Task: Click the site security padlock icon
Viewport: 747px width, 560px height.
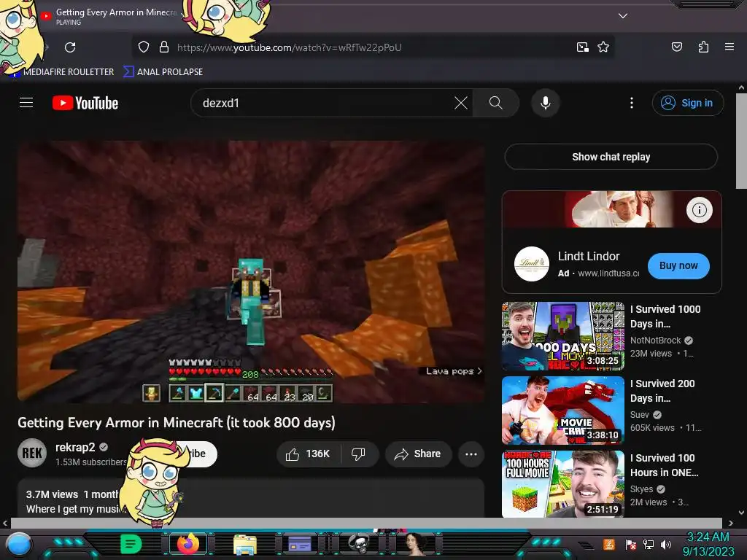Action: pyautogui.click(x=164, y=47)
